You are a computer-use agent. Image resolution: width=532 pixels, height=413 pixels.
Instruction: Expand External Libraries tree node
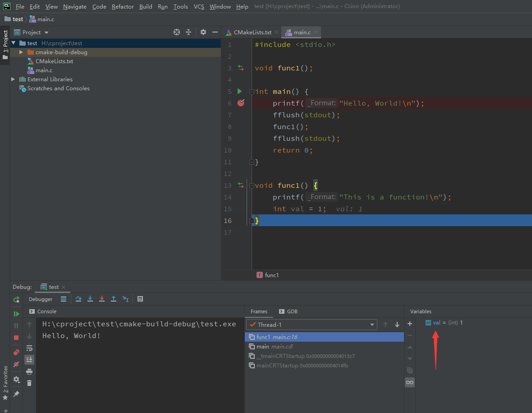tap(13, 79)
